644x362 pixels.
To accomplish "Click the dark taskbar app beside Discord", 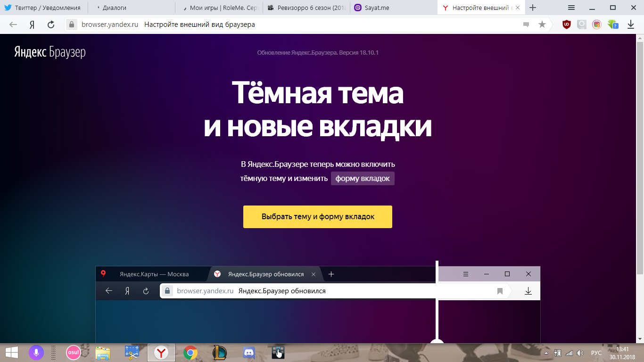I will pyautogui.click(x=278, y=353).
